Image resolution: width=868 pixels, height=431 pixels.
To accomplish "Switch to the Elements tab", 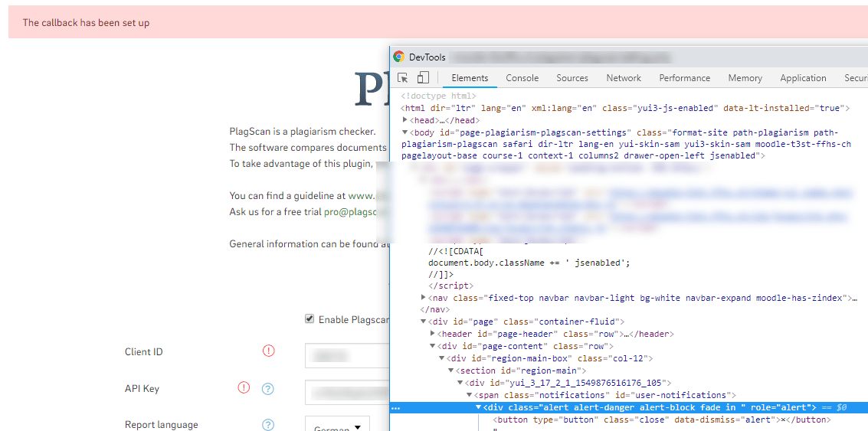I will [470, 78].
